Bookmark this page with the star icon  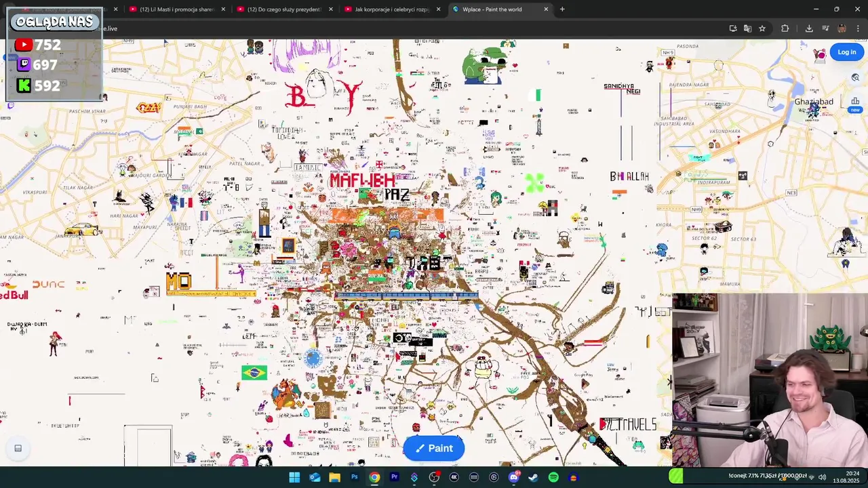(x=762, y=28)
